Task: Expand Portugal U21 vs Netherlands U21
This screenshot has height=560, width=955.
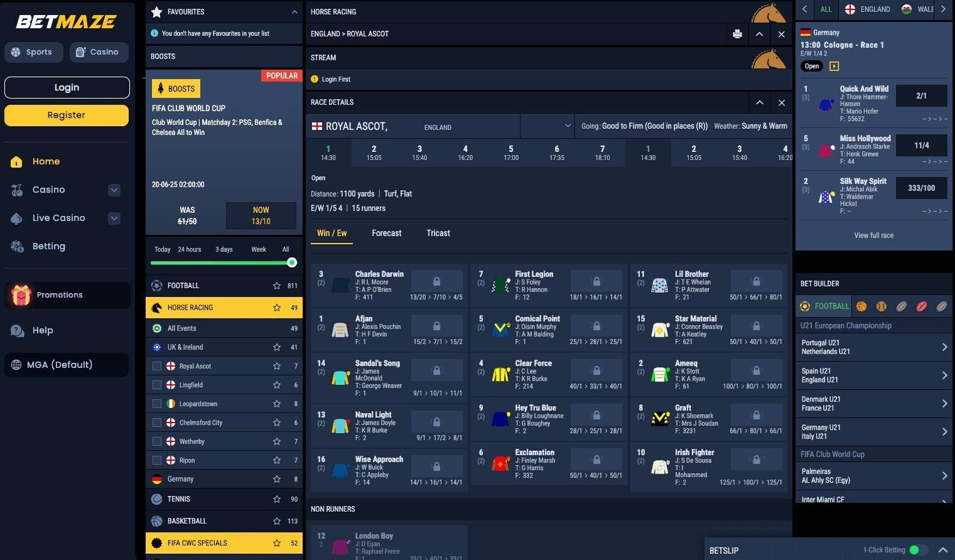Action: click(873, 347)
